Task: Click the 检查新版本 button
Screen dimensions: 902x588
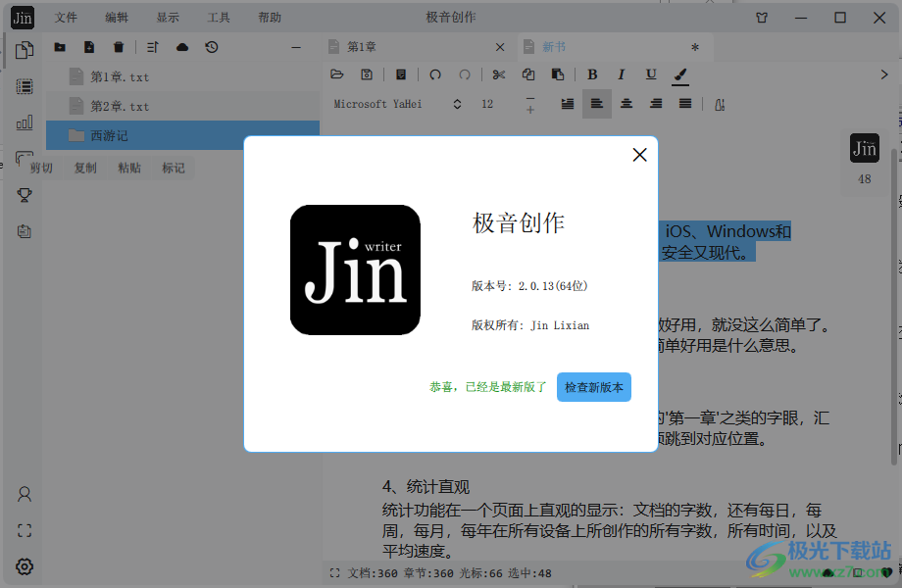Action: click(593, 387)
